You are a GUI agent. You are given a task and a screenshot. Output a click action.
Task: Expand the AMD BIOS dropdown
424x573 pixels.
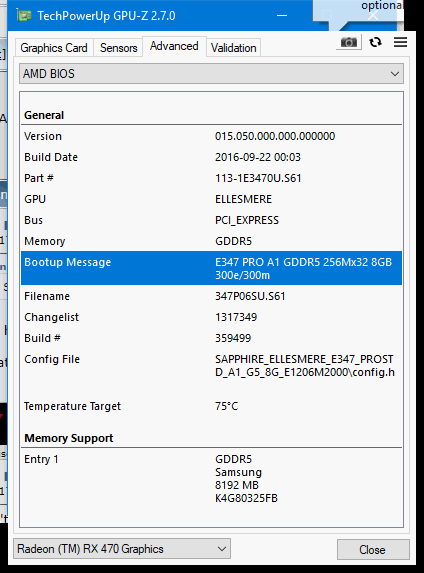tap(211, 74)
